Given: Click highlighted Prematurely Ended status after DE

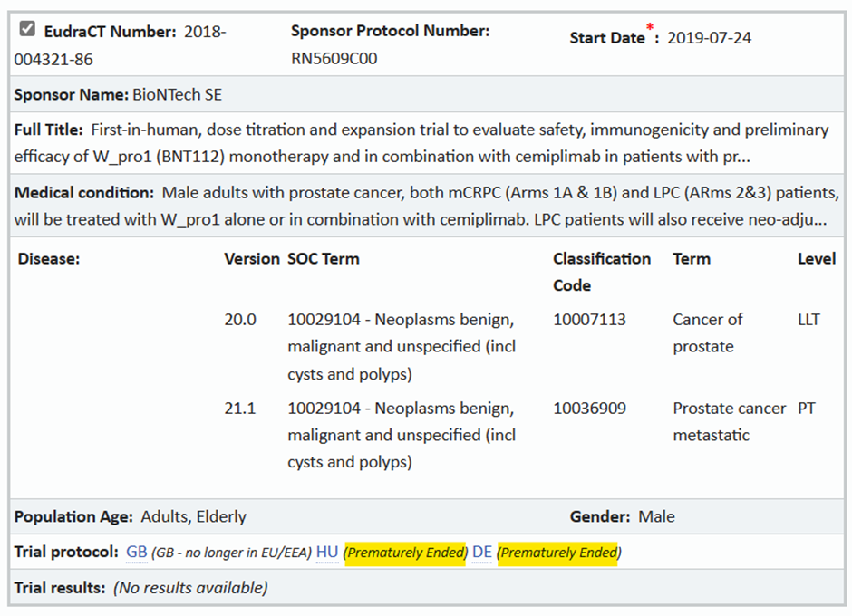Looking at the screenshot, I should 559,552.
